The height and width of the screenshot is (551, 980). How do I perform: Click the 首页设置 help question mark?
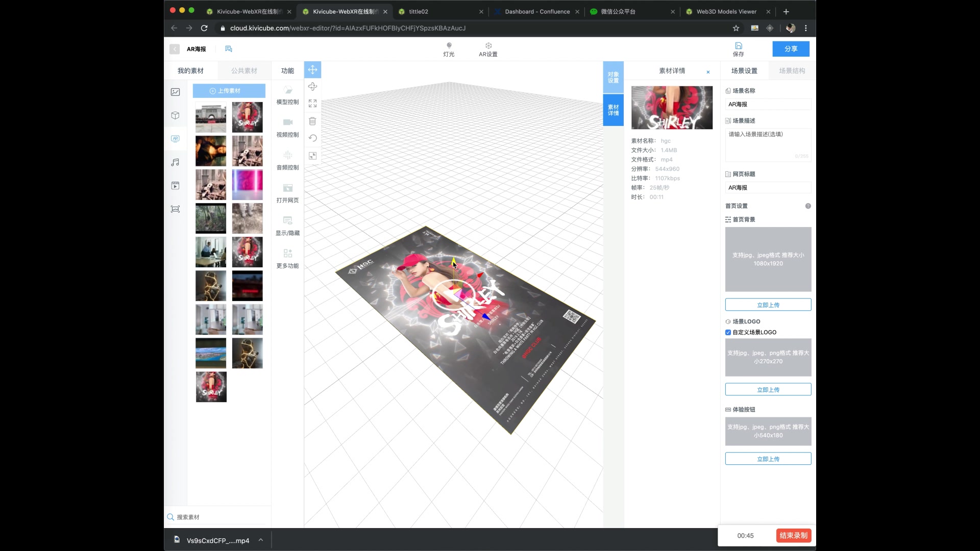click(x=807, y=206)
